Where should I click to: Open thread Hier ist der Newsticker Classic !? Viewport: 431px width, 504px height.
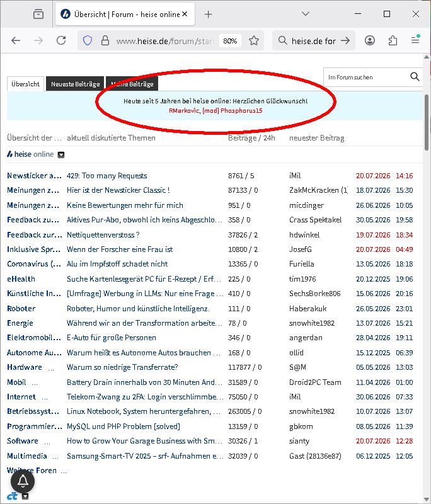(x=118, y=190)
